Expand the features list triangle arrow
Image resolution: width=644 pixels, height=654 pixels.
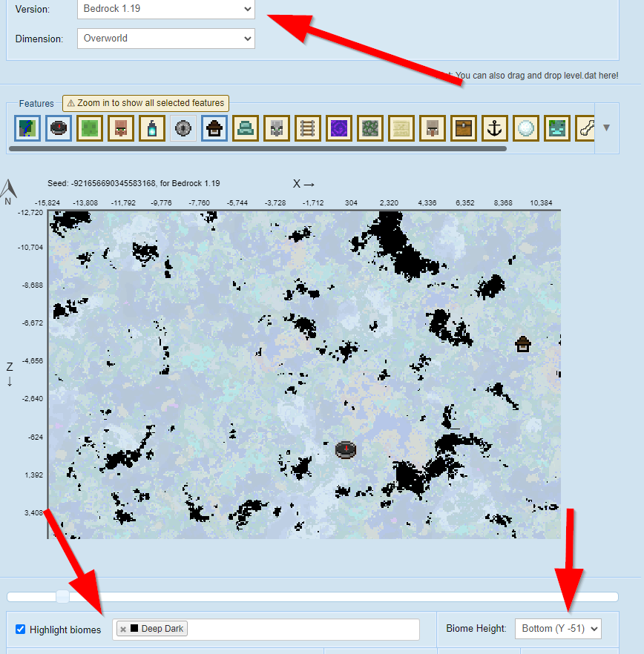(x=606, y=128)
